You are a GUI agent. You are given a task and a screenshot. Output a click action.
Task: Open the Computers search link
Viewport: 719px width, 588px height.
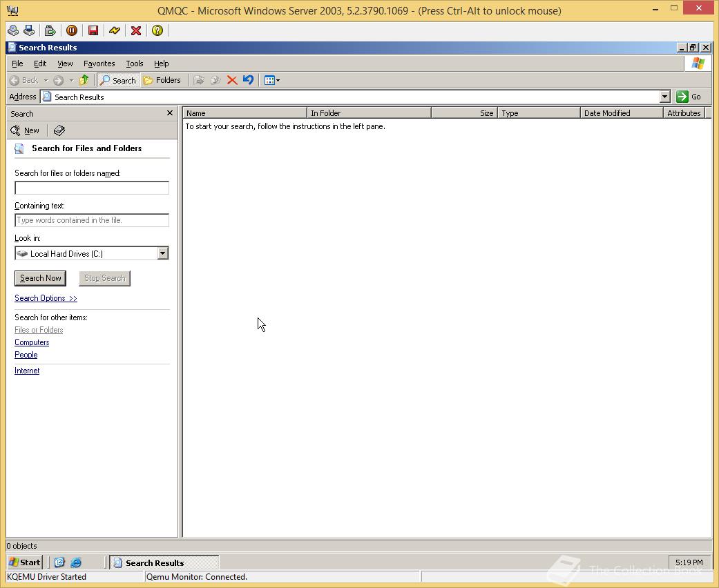(32, 342)
